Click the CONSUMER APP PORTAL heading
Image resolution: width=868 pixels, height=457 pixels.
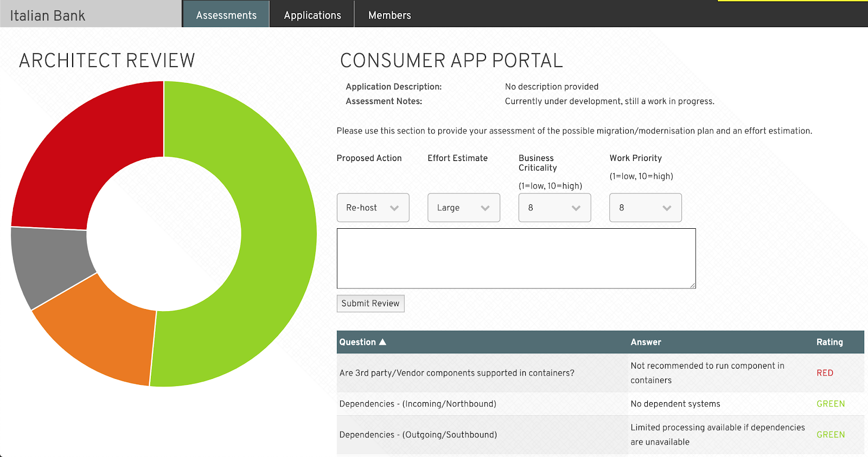[x=451, y=61]
